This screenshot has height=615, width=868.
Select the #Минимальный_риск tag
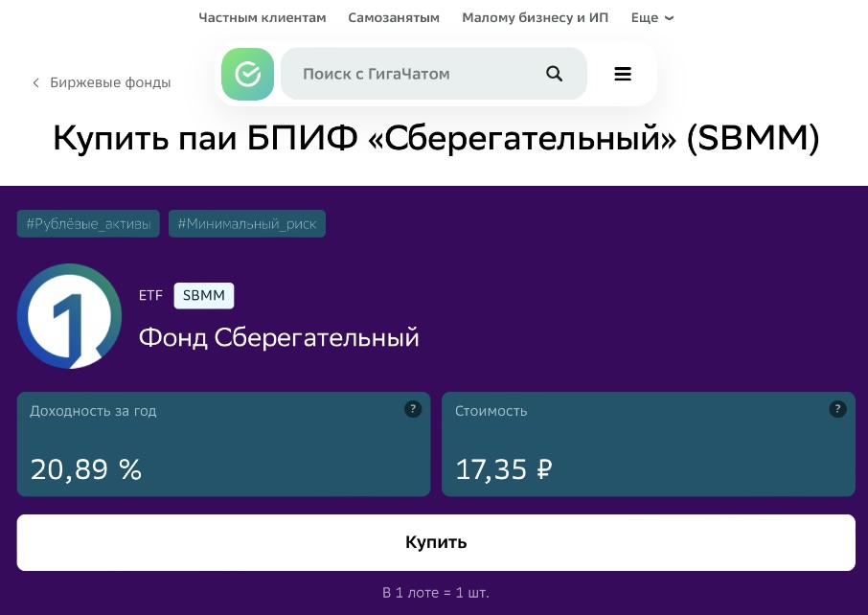tap(247, 224)
